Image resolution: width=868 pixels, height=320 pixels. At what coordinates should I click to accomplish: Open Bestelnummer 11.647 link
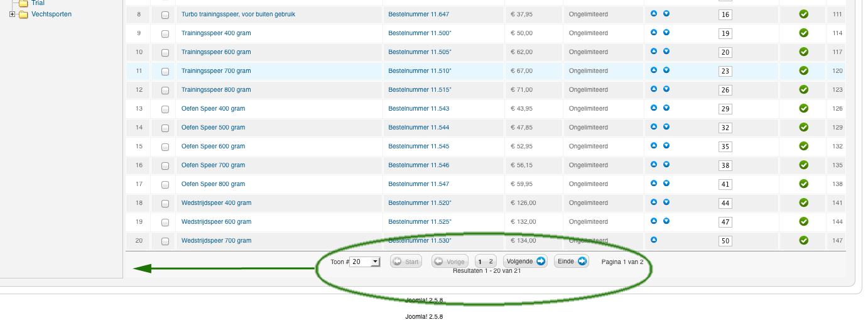pos(419,14)
